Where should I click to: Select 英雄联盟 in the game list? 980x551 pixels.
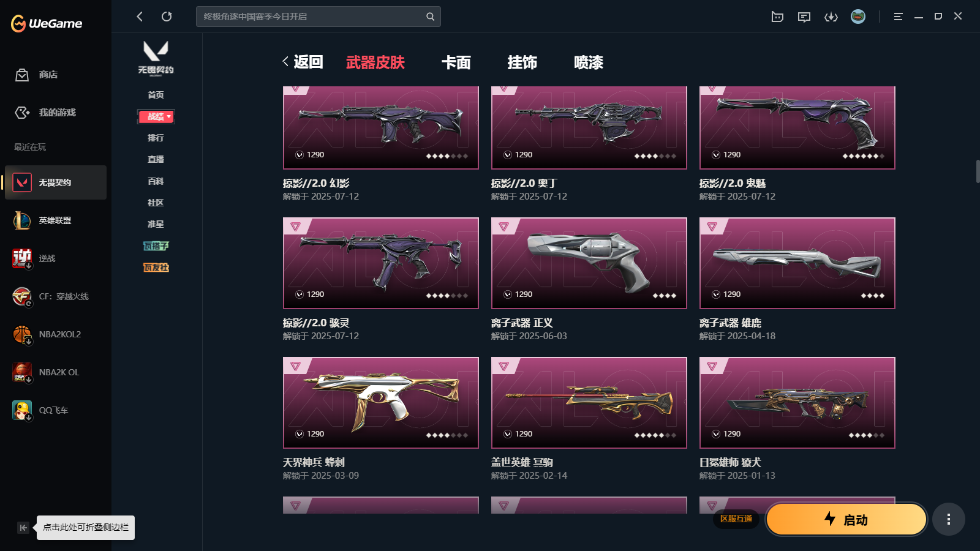(x=56, y=220)
